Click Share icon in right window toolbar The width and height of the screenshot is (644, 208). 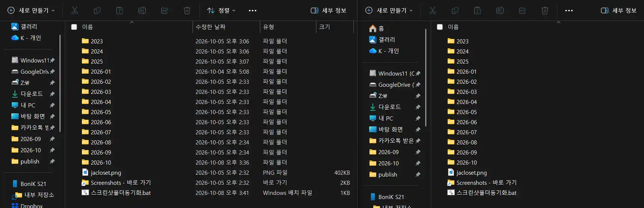522,10
